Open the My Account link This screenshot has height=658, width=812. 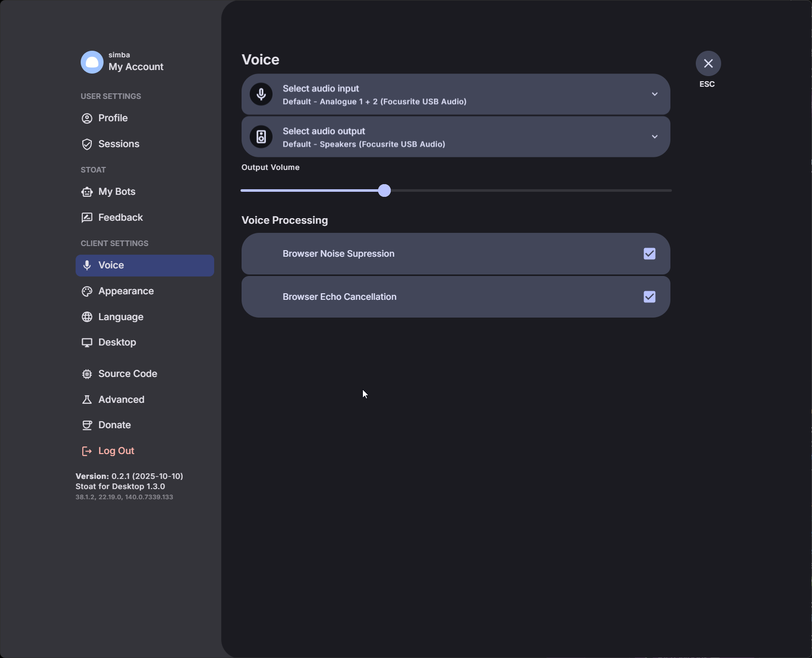136,67
